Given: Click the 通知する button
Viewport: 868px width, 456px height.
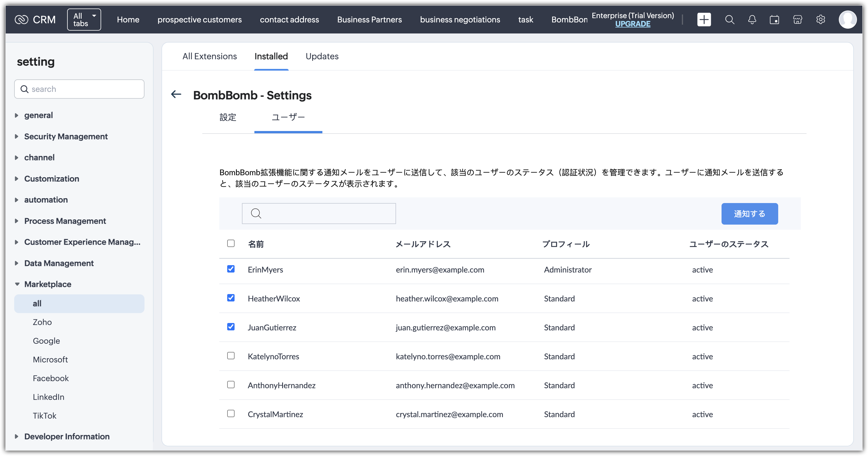Looking at the screenshot, I should 749,214.
